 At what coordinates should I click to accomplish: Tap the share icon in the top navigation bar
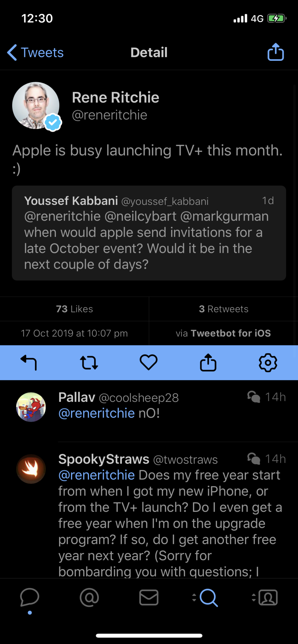275,52
